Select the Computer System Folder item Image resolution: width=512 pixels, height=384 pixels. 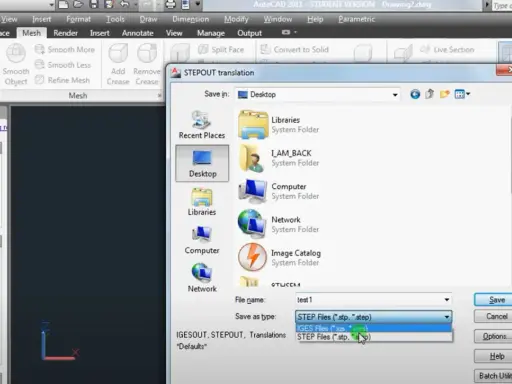278,191
